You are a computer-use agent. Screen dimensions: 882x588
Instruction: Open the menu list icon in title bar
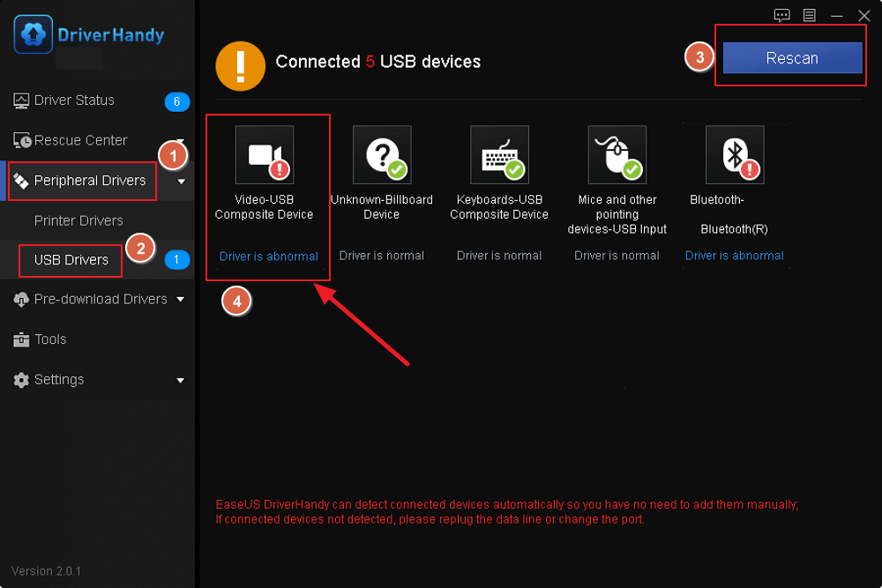tap(810, 15)
